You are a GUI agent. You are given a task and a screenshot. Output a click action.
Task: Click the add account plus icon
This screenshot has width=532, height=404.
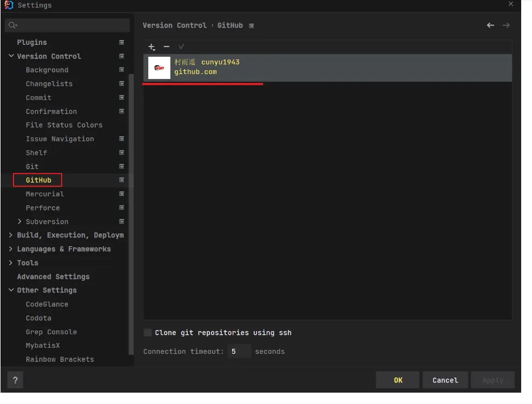click(152, 47)
